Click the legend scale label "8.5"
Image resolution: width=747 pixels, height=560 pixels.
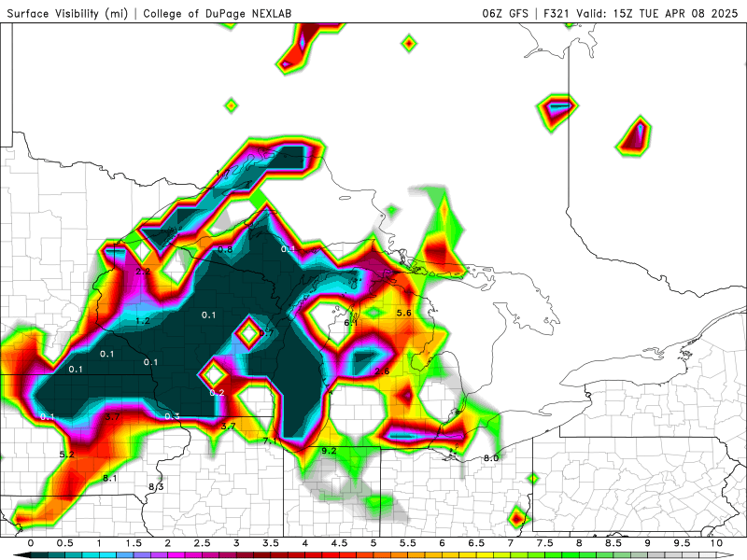(613, 543)
